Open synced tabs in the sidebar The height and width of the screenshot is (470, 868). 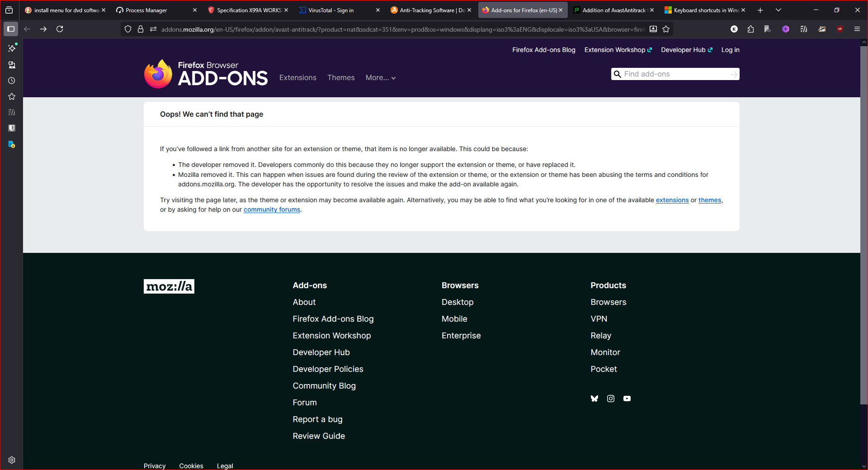tap(12, 65)
